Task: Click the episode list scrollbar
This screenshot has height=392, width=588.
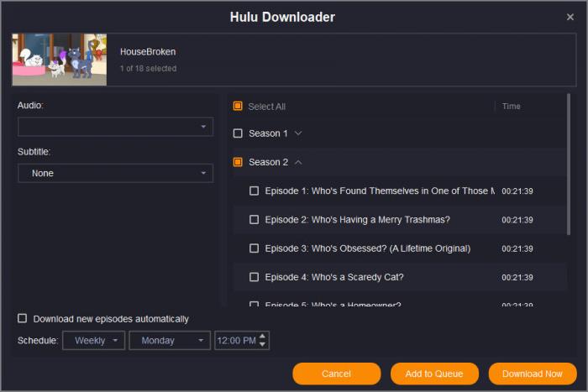Action: click(x=569, y=165)
